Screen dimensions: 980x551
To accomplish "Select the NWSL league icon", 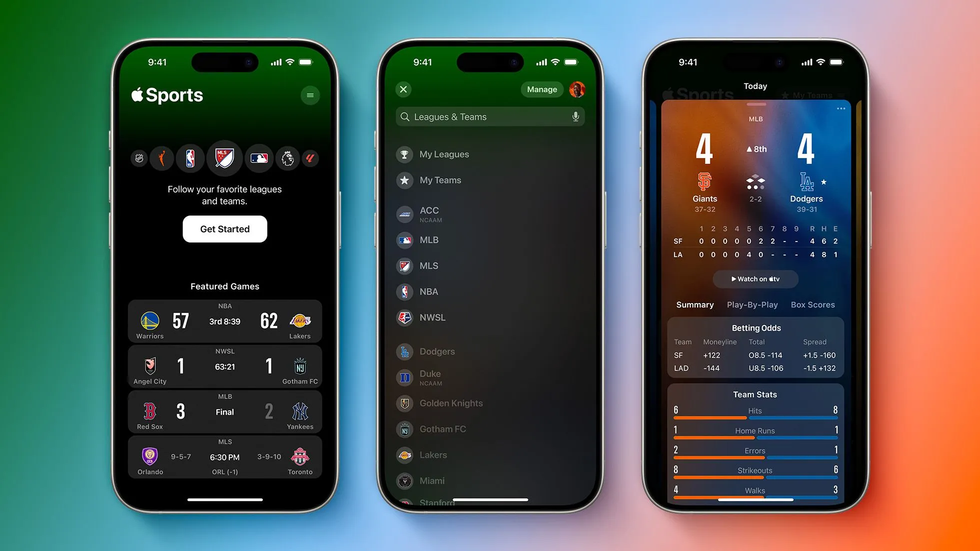I will tap(403, 317).
